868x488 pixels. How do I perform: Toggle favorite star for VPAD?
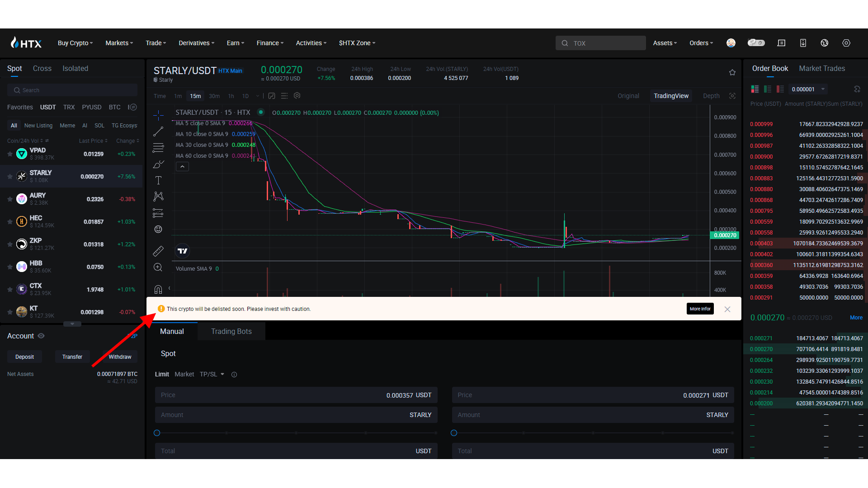(10, 154)
